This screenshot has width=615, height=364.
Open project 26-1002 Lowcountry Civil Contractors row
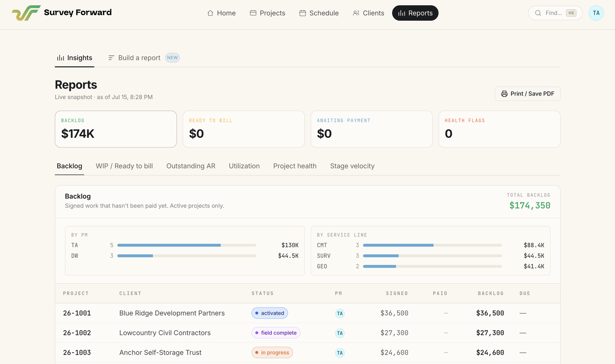(307, 333)
